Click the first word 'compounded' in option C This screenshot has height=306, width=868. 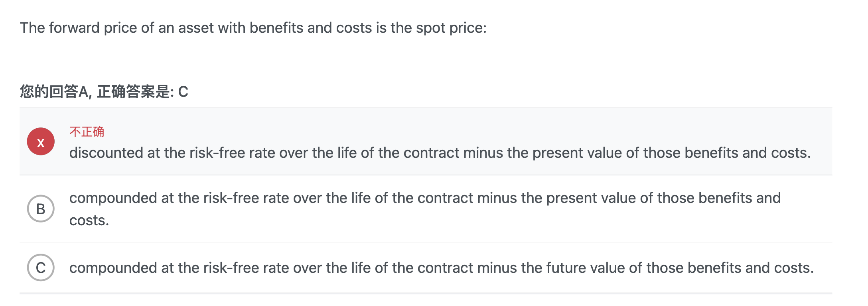click(113, 268)
